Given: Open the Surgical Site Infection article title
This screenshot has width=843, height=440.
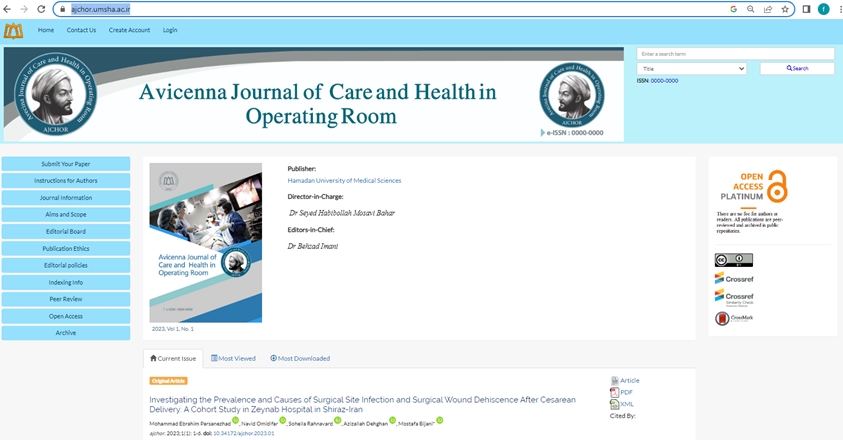Looking at the screenshot, I should coord(362,404).
